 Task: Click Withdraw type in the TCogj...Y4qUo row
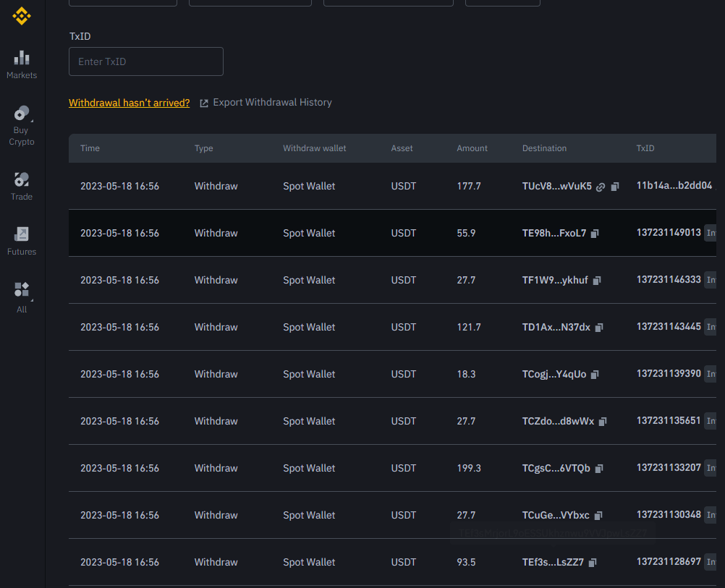click(x=216, y=375)
